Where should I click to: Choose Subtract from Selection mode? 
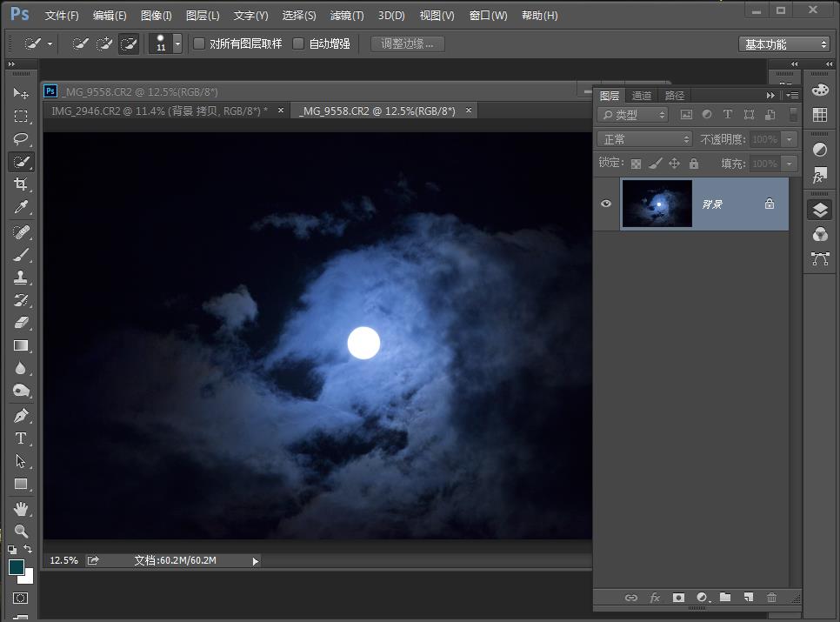(129, 43)
